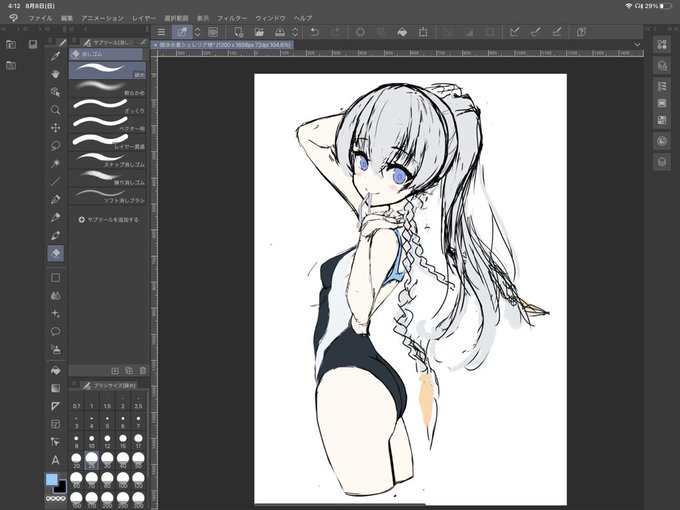Click the Scale/Rotate transform icon in the command bar
The height and width of the screenshot is (510, 680).
[423, 32]
